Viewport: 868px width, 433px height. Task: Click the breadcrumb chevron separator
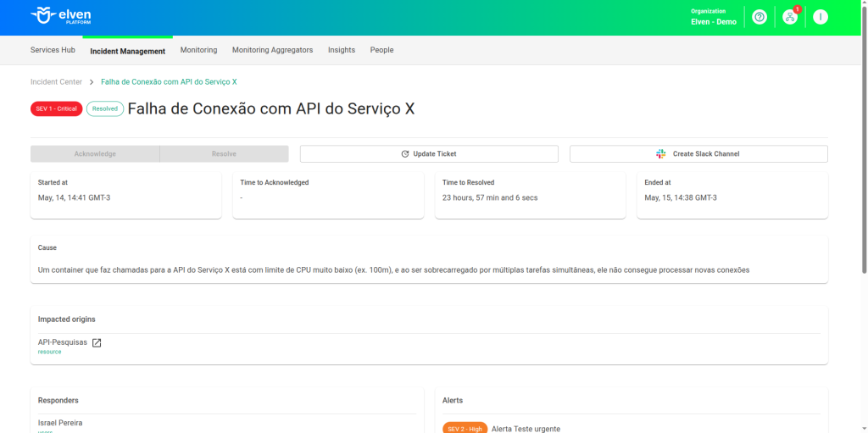click(x=92, y=82)
